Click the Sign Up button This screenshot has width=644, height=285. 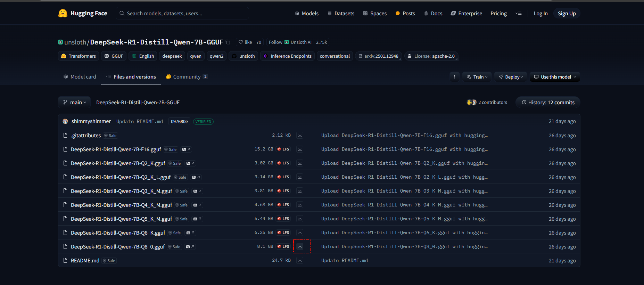point(567,13)
